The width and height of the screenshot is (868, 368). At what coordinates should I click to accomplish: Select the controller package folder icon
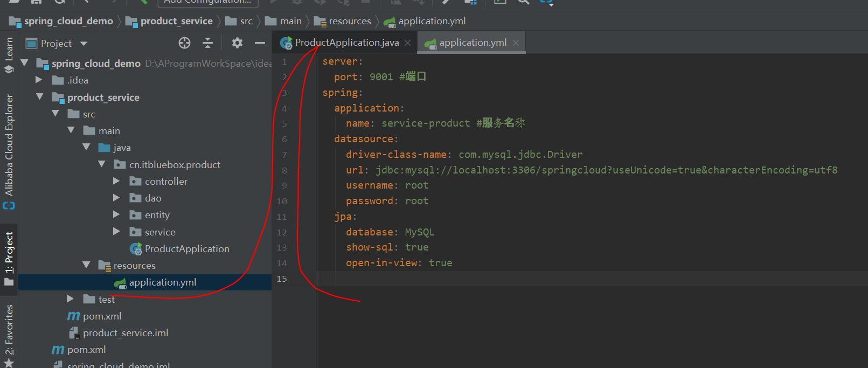point(136,182)
